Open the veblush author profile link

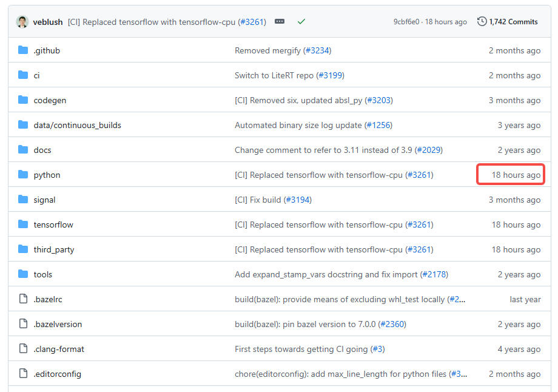point(48,22)
